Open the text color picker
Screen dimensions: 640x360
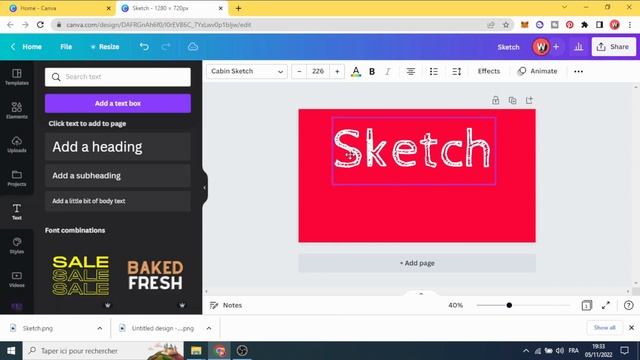pyautogui.click(x=356, y=71)
